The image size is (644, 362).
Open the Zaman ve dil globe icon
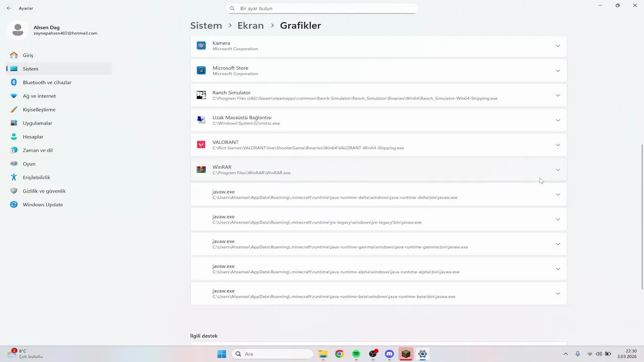[x=14, y=150]
